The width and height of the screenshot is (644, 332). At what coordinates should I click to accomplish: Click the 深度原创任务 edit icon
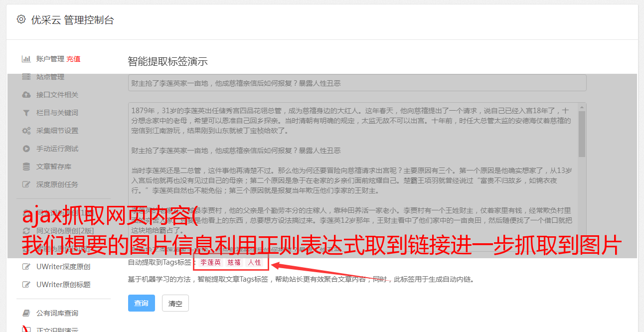pos(26,184)
